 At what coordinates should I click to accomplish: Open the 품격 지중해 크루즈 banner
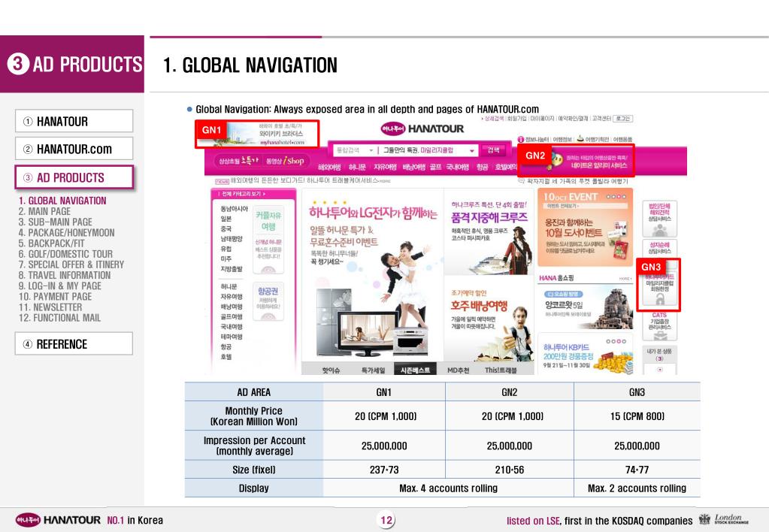pos(490,232)
